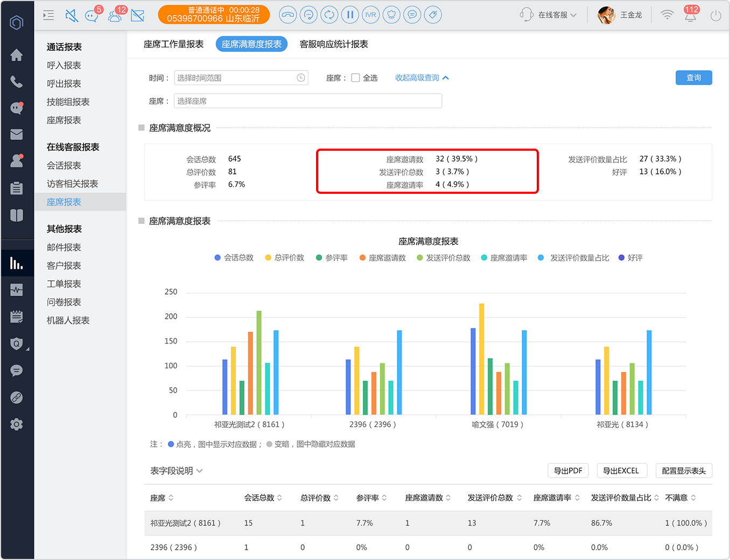Screen dimensions: 730x560
Task: Check the 全选 checkbox for seats
Action: click(355, 78)
